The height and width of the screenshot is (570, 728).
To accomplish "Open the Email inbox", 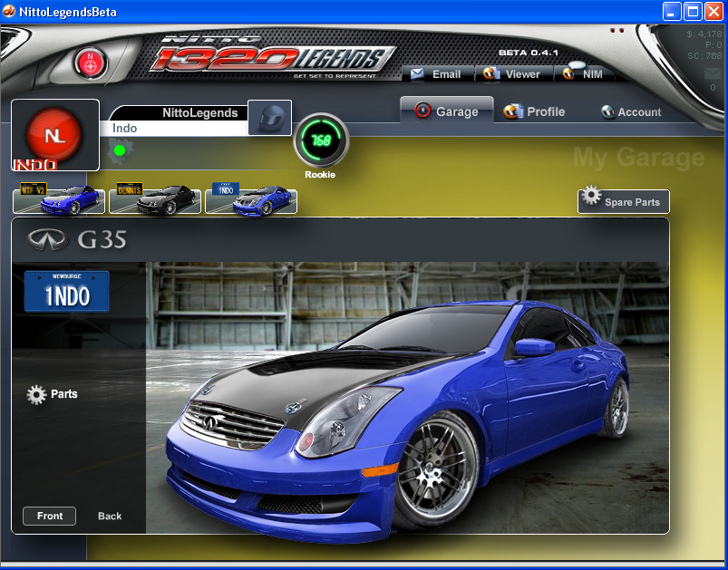I will tap(436, 74).
